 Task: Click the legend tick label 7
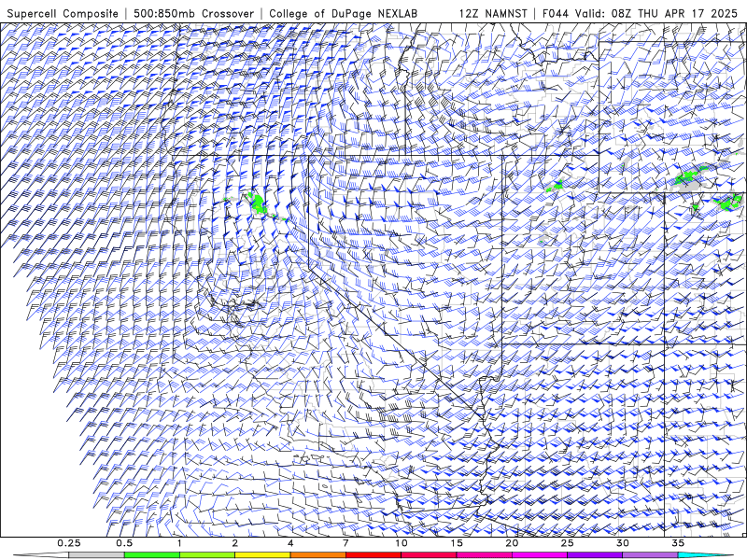(345, 543)
